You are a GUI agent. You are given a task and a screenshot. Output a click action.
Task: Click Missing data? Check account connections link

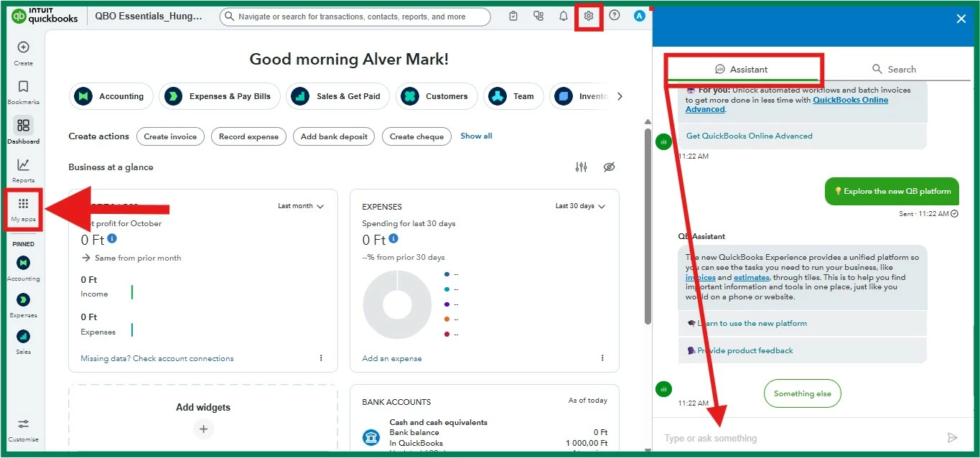pos(157,358)
